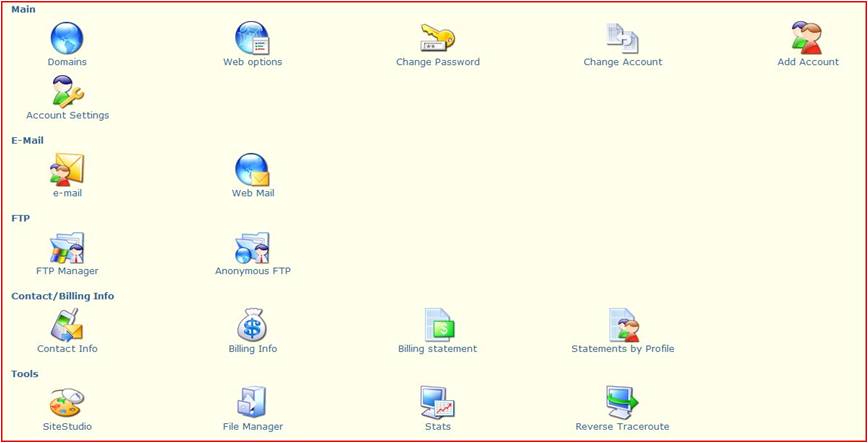Image resolution: width=868 pixels, height=443 pixels.
Task: Open the FTP Manager icon
Action: (x=67, y=248)
